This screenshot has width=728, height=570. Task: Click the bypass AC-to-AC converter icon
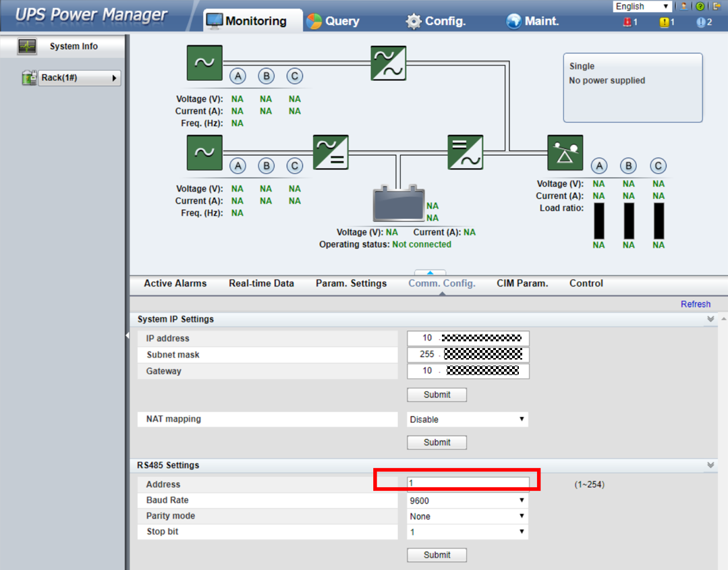pyautogui.click(x=389, y=63)
